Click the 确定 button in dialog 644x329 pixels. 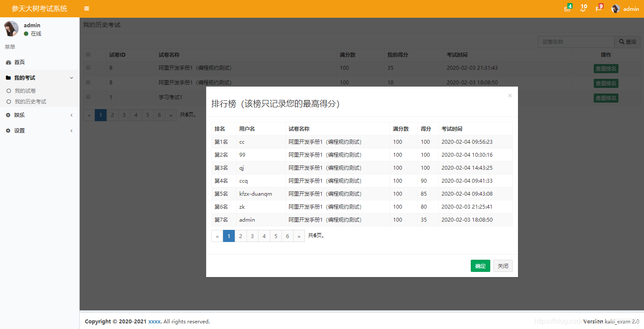click(x=480, y=266)
